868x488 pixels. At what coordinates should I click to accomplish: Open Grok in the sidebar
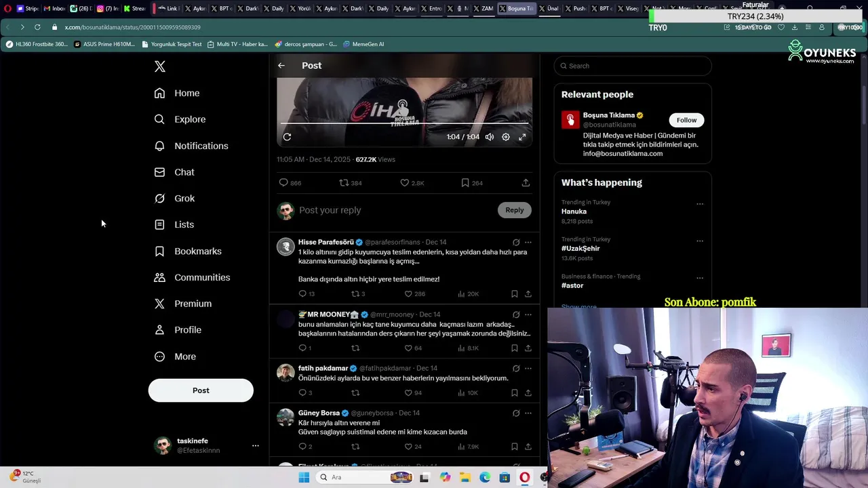(x=174, y=199)
